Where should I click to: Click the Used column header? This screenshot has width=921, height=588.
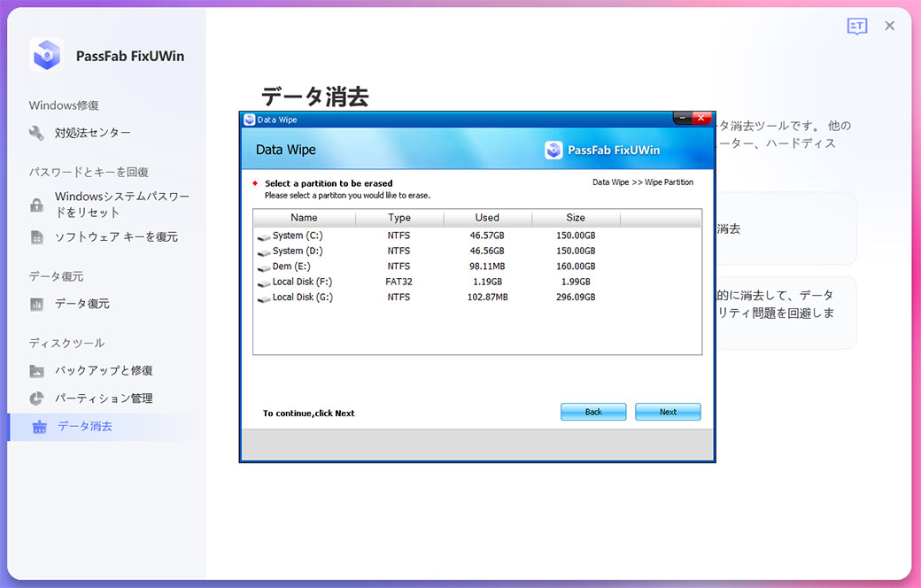pos(487,218)
